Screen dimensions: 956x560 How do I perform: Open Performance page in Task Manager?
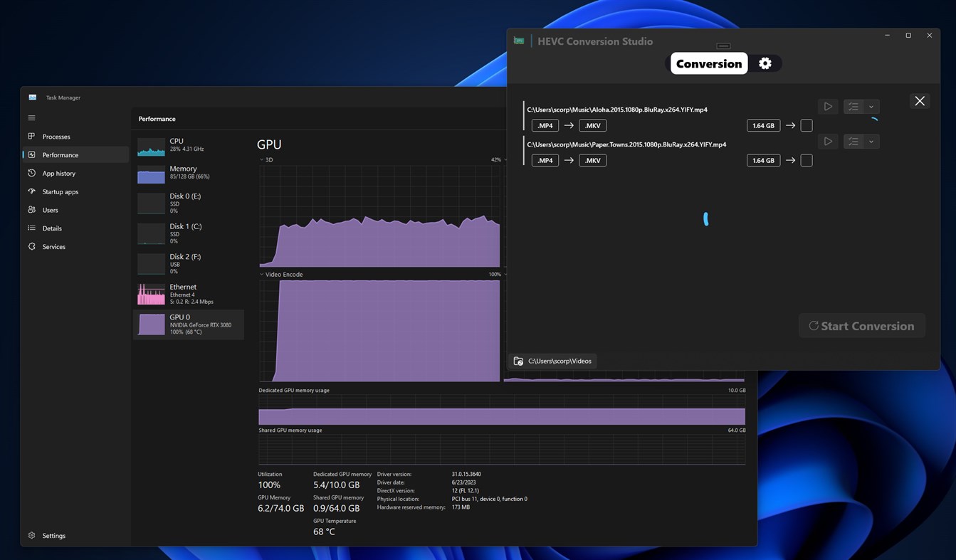[x=75, y=155]
